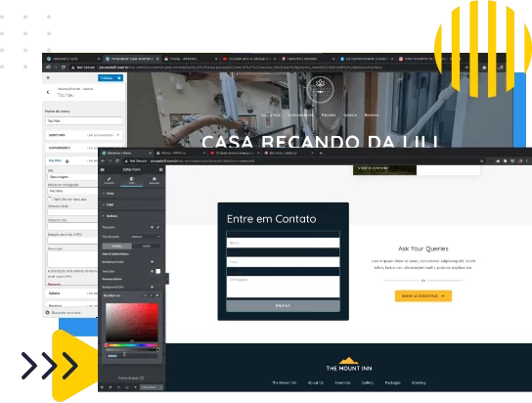
Task: Select the Hover state toggle
Action: coord(147,246)
